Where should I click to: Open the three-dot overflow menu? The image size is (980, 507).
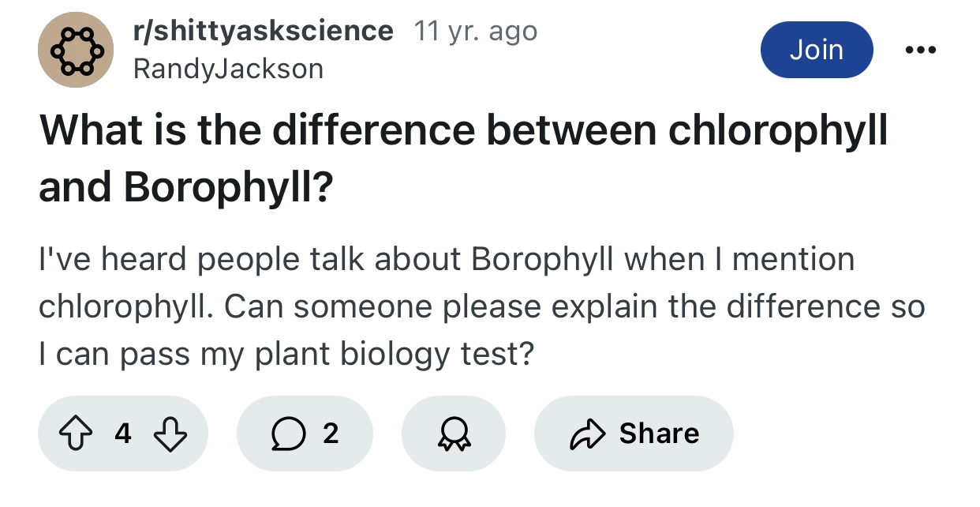coord(921,50)
